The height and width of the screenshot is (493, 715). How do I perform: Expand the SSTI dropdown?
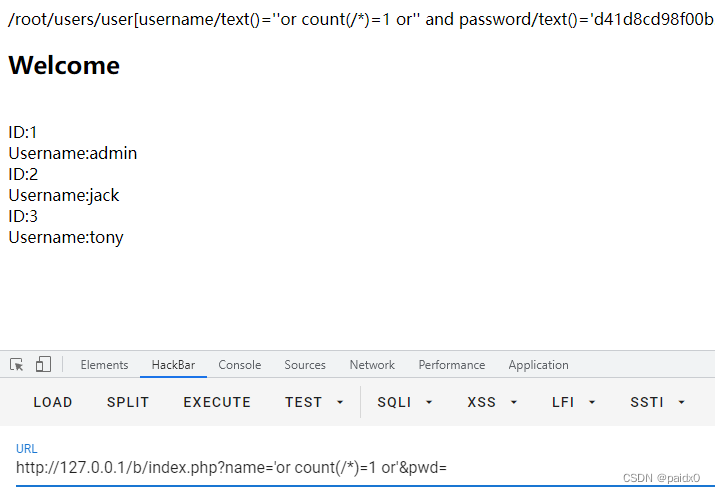tap(658, 402)
